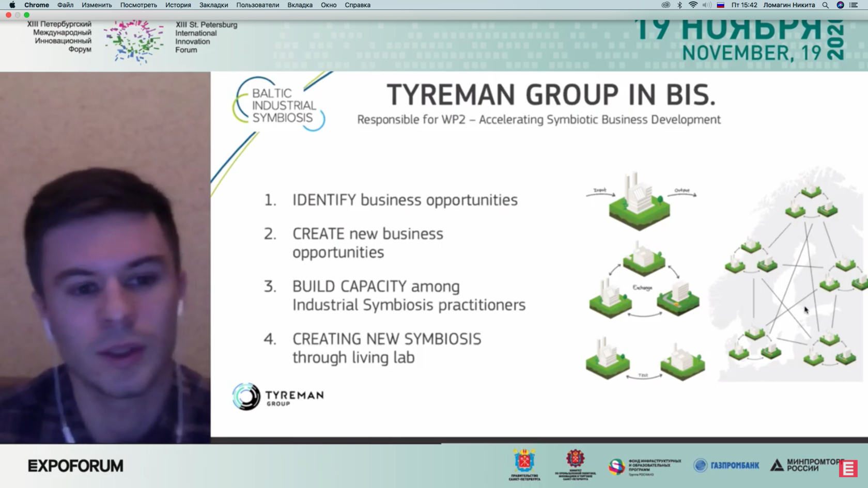Screen dimensions: 868x488
Task: Open the Apple menu
Action: click(x=12, y=5)
